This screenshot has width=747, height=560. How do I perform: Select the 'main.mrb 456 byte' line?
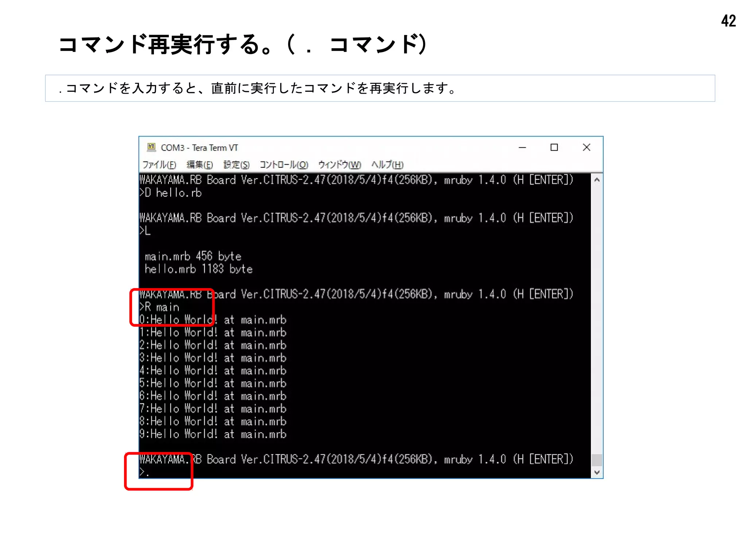pyautogui.click(x=193, y=256)
